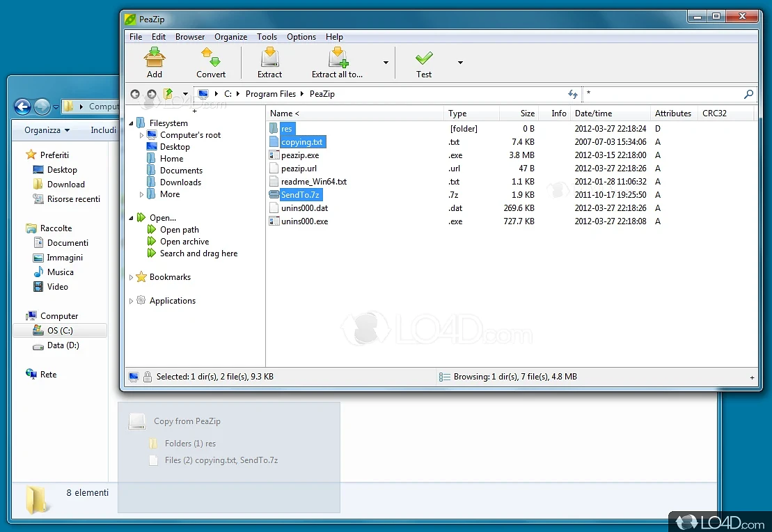The width and height of the screenshot is (772, 532).
Task: Click the res folder icon in file list
Action: point(274,129)
